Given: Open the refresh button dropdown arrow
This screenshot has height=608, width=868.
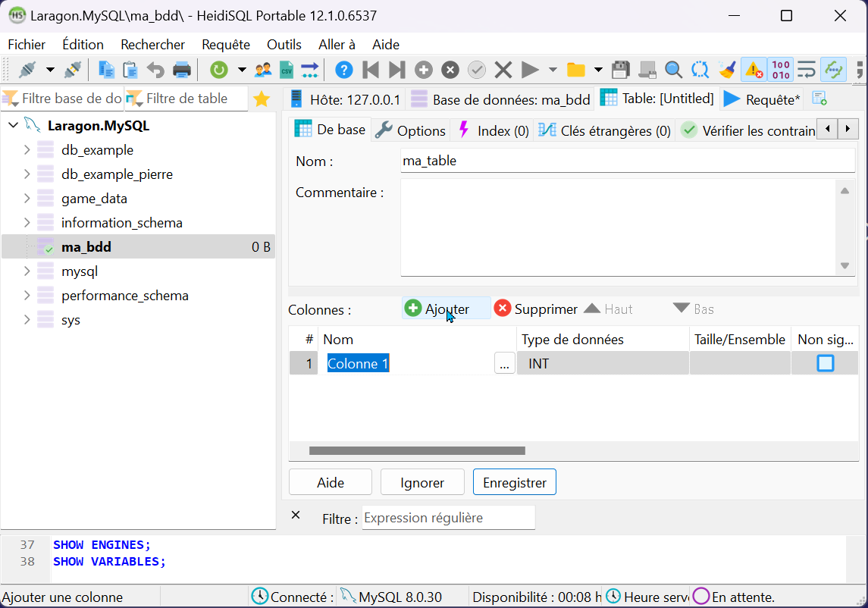Looking at the screenshot, I should point(242,71).
